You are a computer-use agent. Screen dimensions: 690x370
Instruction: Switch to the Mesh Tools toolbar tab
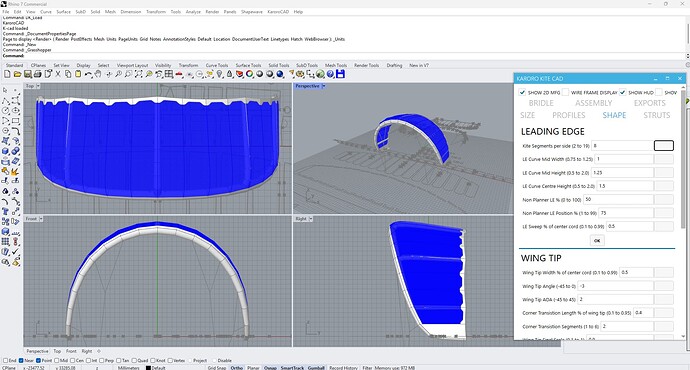coord(336,65)
